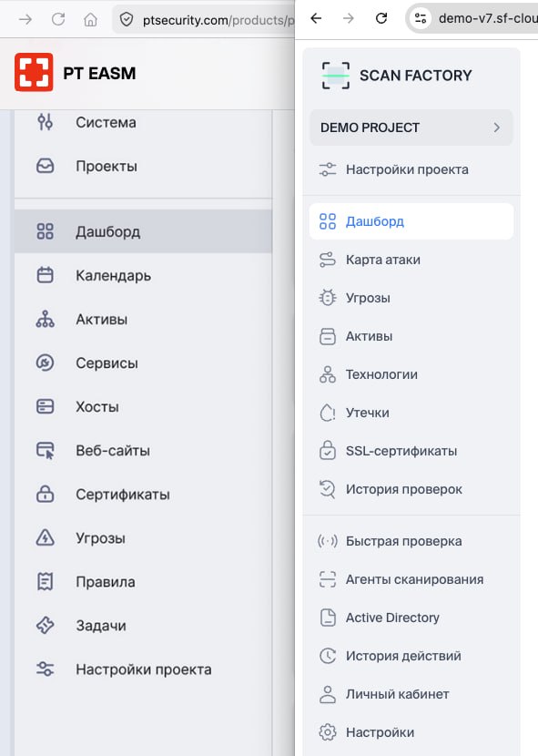Open Веб-сайты menu item

coord(143,451)
